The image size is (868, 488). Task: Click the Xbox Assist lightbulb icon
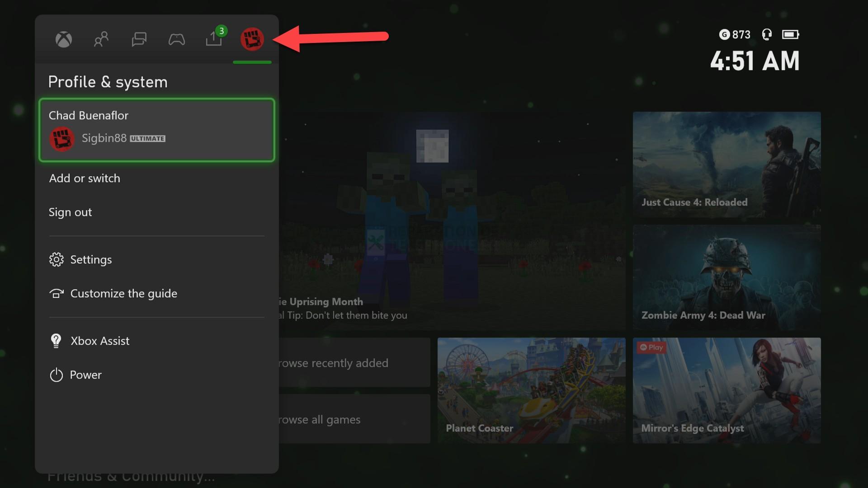click(x=56, y=341)
